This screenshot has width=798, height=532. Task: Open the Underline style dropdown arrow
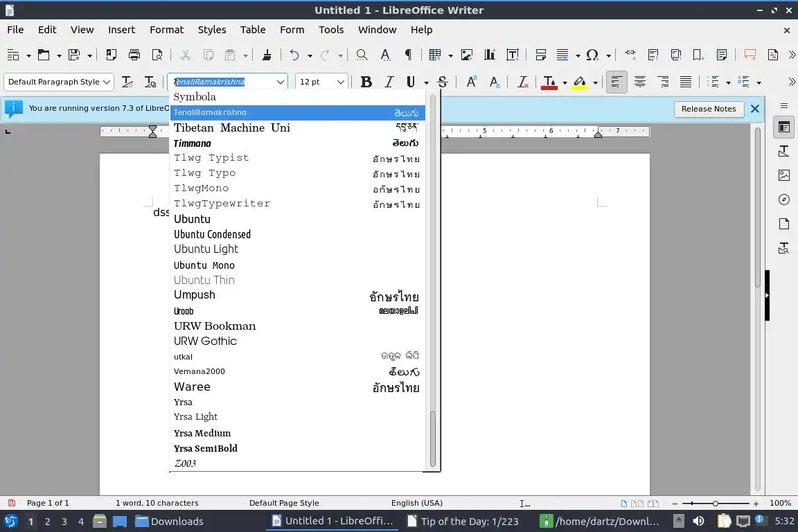[427, 82]
